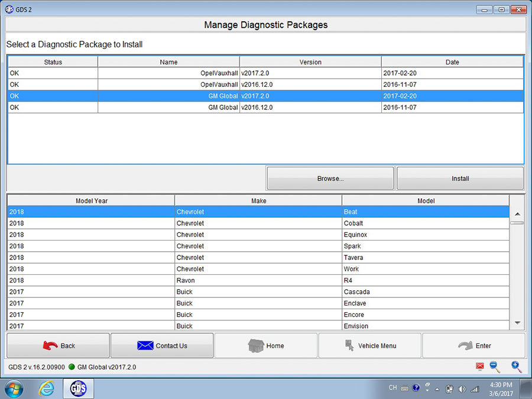Click the volume speaker icon in system tray
This screenshot has height=399, width=532.
462,388
